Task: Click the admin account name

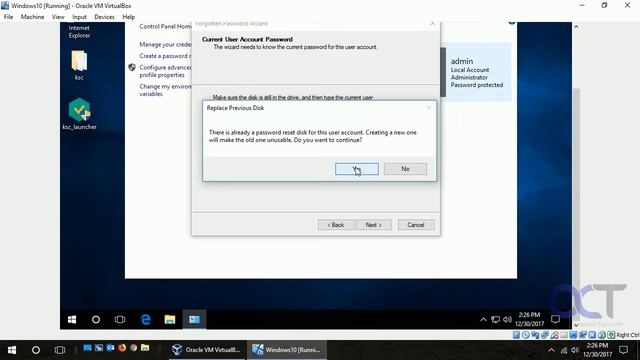Action: 462,61
